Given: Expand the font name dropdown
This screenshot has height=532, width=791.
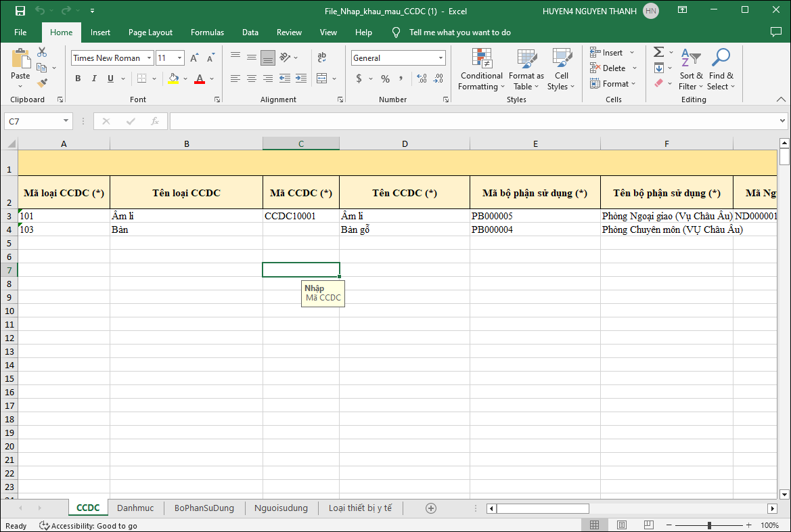Looking at the screenshot, I should click(x=149, y=58).
